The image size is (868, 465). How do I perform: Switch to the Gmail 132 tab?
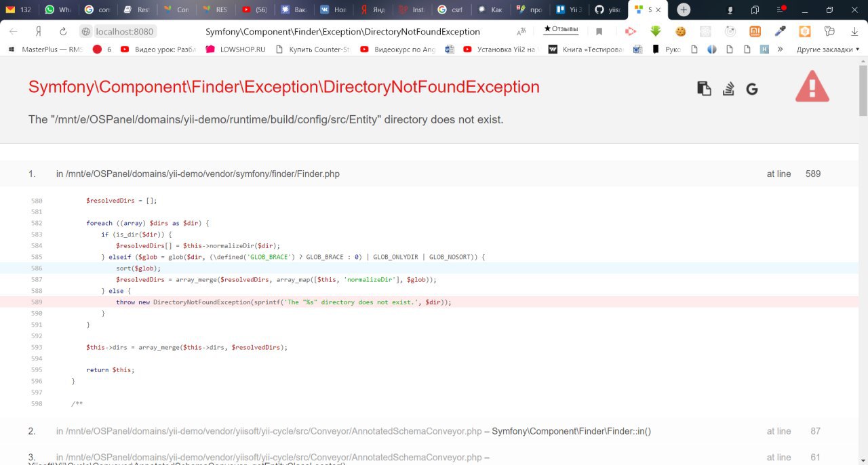19,9
